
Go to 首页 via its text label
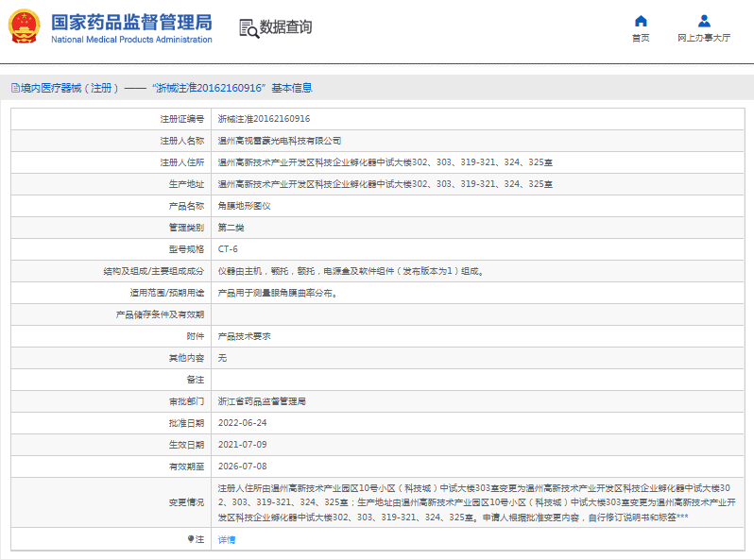[641, 39]
